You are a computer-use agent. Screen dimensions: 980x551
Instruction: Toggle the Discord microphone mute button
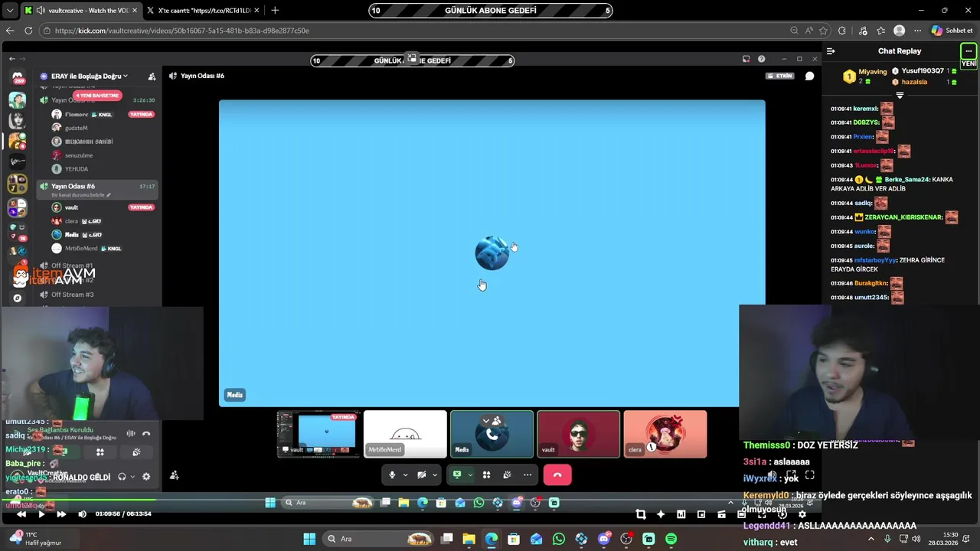coord(392,475)
